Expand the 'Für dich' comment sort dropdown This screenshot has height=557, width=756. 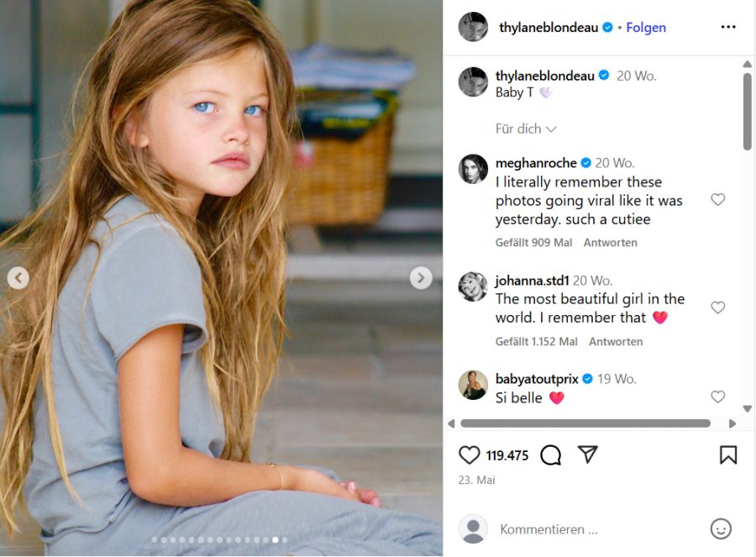(x=526, y=129)
